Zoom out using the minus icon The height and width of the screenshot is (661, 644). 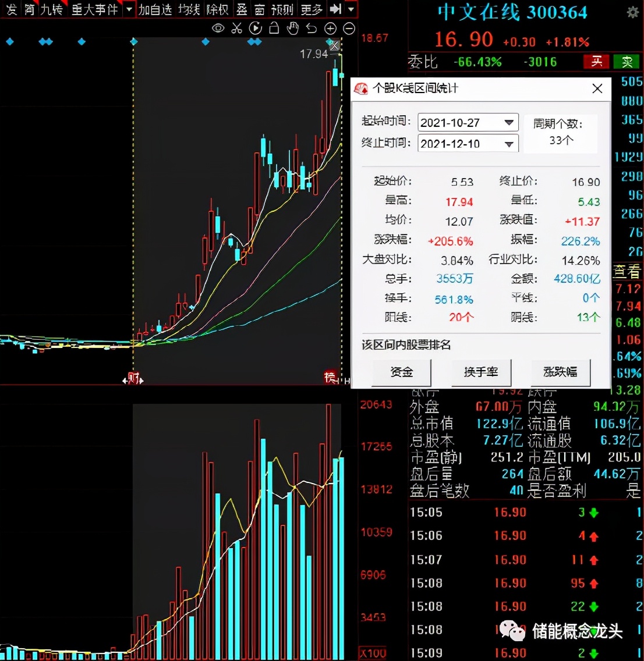tap(349, 28)
